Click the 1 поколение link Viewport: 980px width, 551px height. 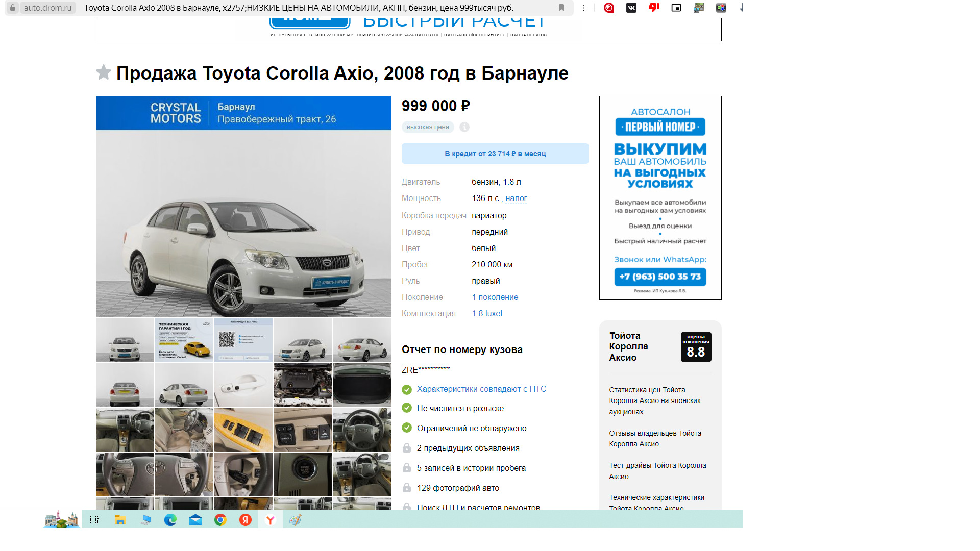(495, 297)
